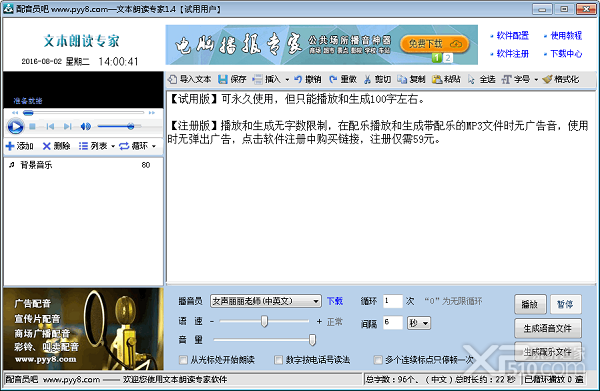The width and height of the screenshot is (600, 391).
Task: Click the 格式化 format icon
Action: 548,79
